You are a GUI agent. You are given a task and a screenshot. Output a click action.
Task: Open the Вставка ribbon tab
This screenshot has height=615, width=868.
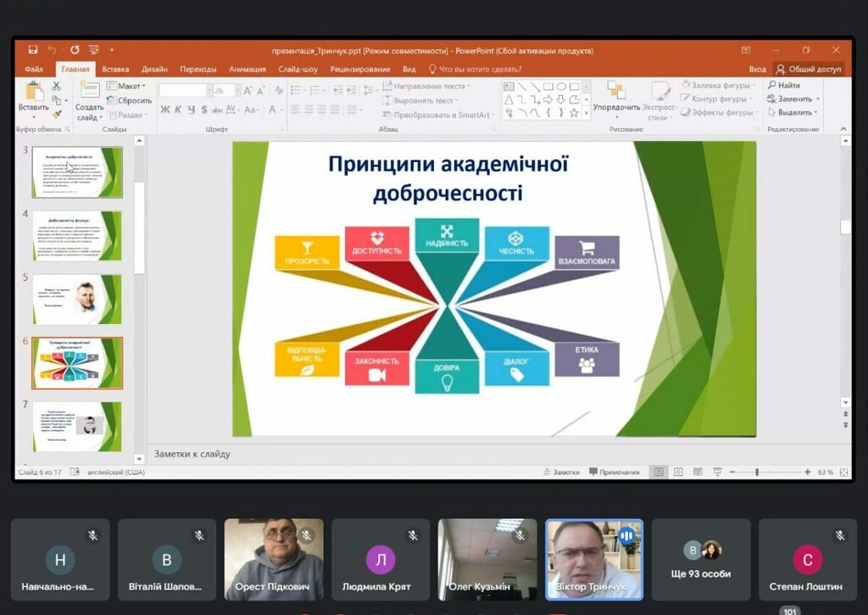115,69
